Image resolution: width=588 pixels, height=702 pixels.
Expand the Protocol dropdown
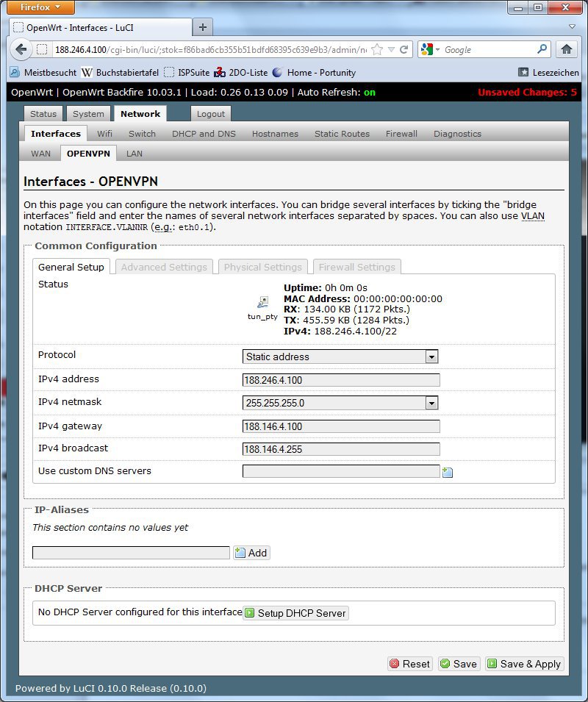tap(431, 357)
